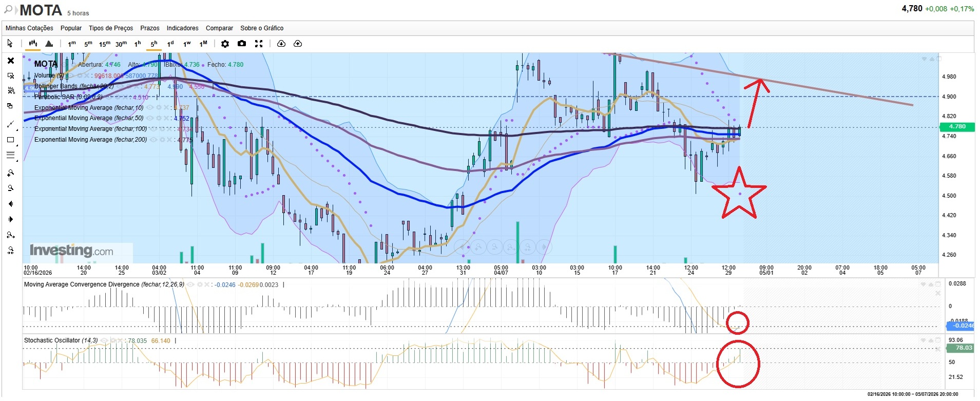Image resolution: width=980 pixels, height=401 pixels.
Task: Hide the Exponential Moving Average 200
Action: tap(154, 140)
